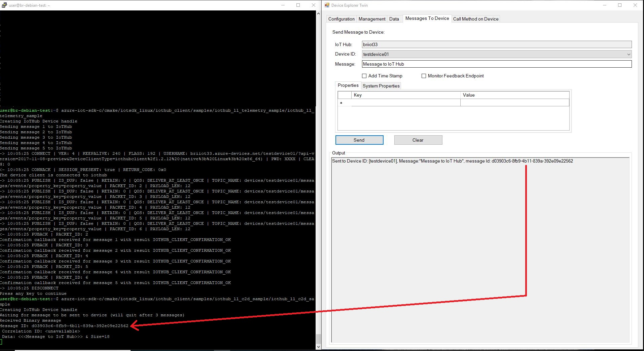Click confirmation callback line for message 3
644x351 pixels.
115,261
